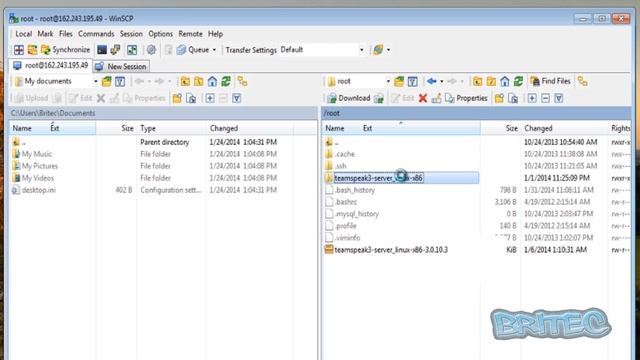Select the .mysql_history file
640x360 pixels.
pos(356,214)
